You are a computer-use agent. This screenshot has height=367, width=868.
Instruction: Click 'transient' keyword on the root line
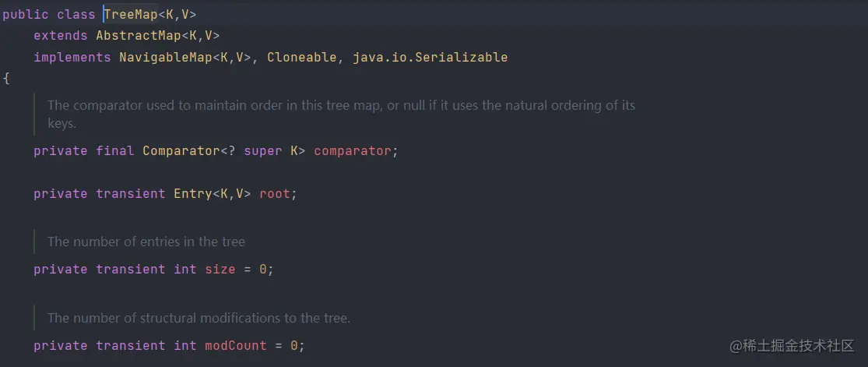pos(131,194)
